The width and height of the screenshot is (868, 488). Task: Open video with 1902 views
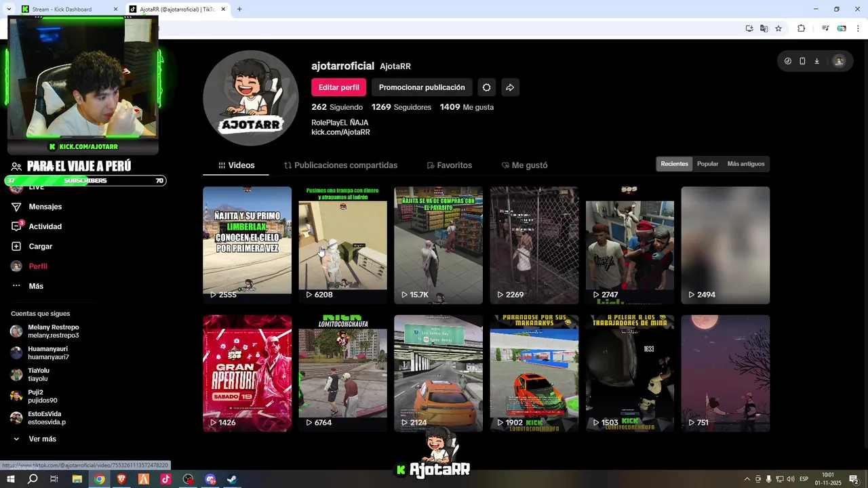tap(534, 373)
